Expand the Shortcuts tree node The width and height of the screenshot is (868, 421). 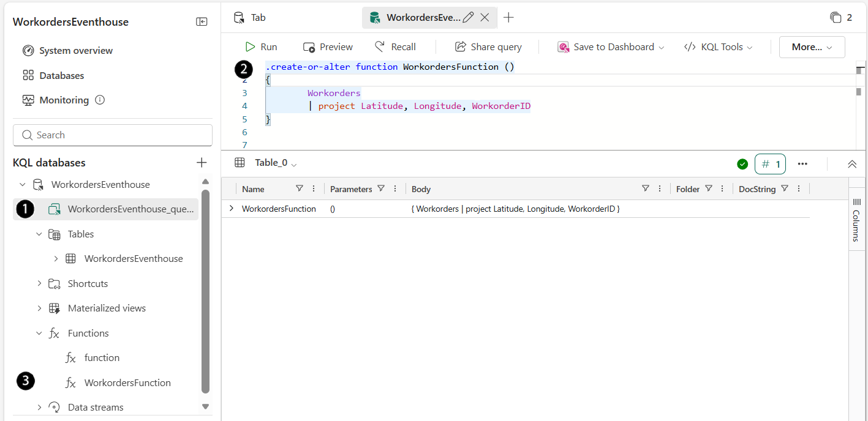tap(39, 283)
